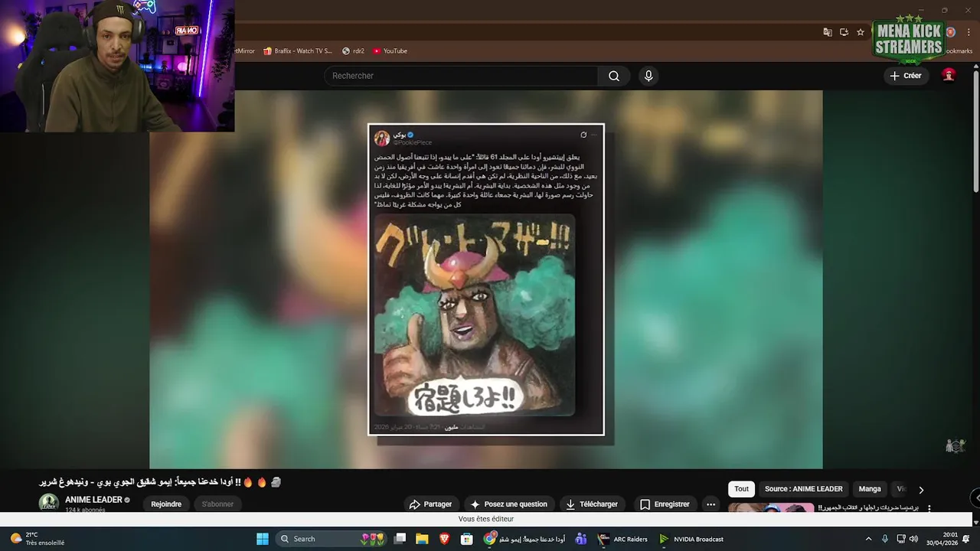Image resolution: width=980 pixels, height=551 pixels.
Task: Click the video player showing the tweet
Action: tap(486, 279)
